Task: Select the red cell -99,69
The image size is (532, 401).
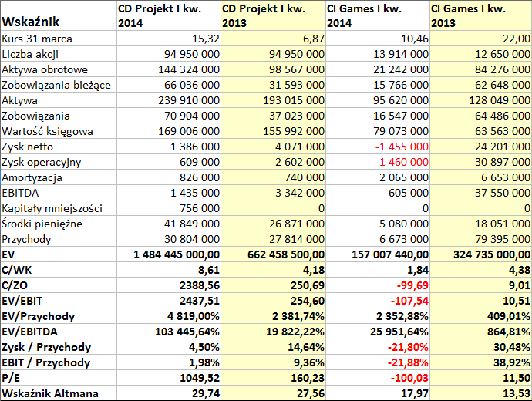Action: click(x=378, y=285)
